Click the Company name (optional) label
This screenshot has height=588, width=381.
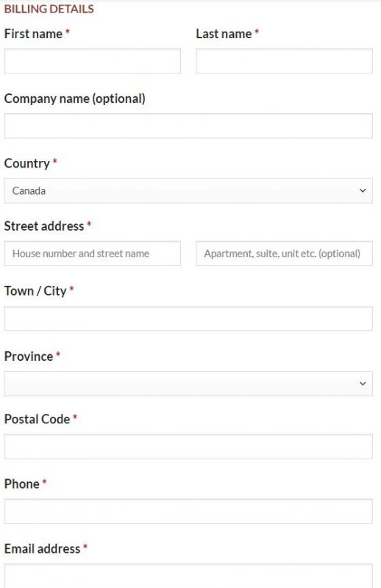point(75,98)
